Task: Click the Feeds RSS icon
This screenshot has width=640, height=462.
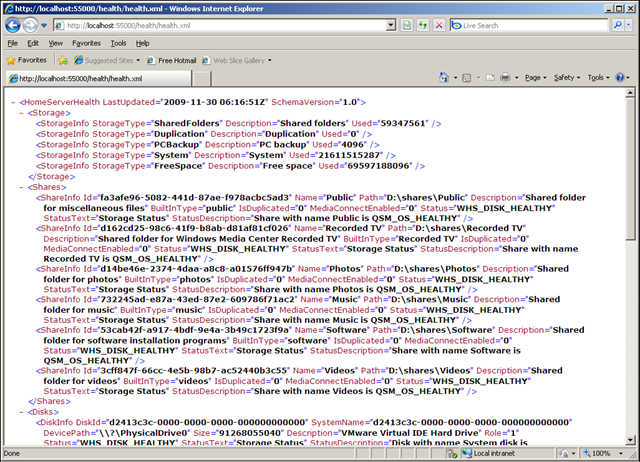Action: 467,78
